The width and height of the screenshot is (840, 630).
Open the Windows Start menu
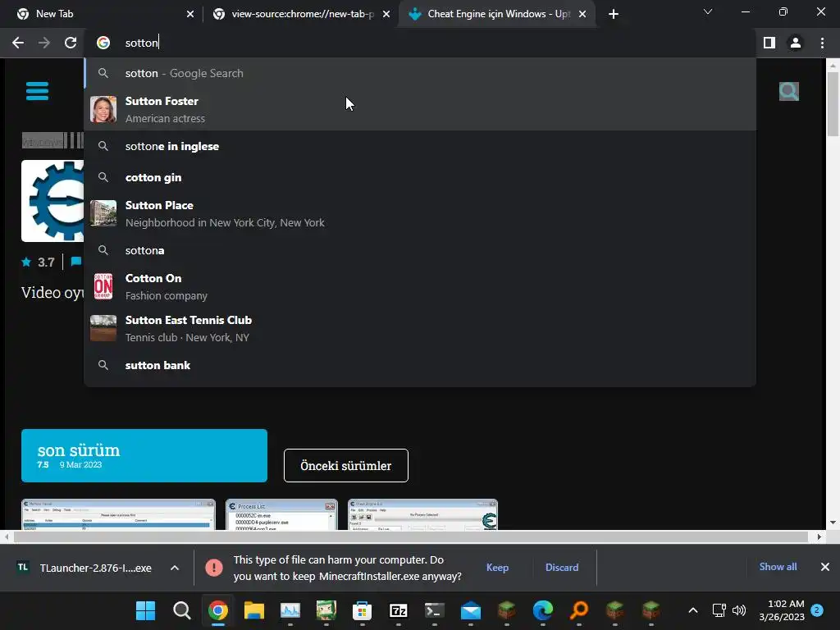(145, 610)
